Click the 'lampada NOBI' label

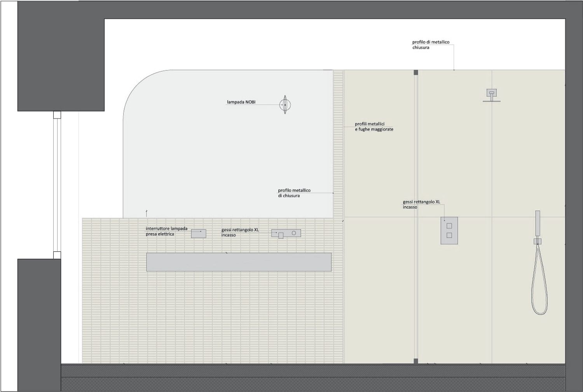[241, 102]
